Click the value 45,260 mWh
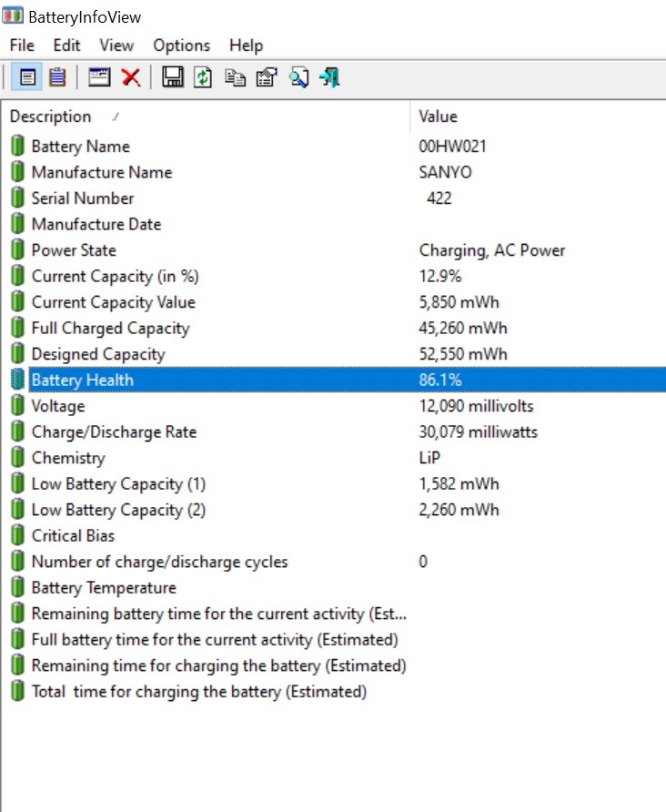Image resolution: width=666 pixels, height=812 pixels. pyautogui.click(x=462, y=328)
